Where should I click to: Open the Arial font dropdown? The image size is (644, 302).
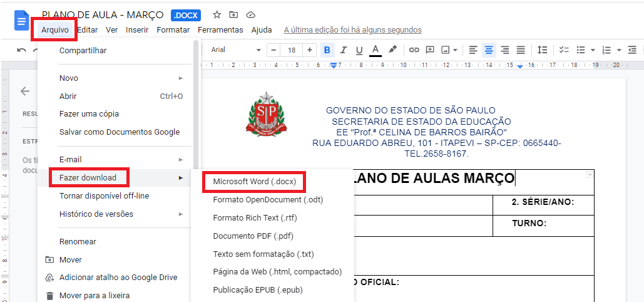click(x=235, y=50)
